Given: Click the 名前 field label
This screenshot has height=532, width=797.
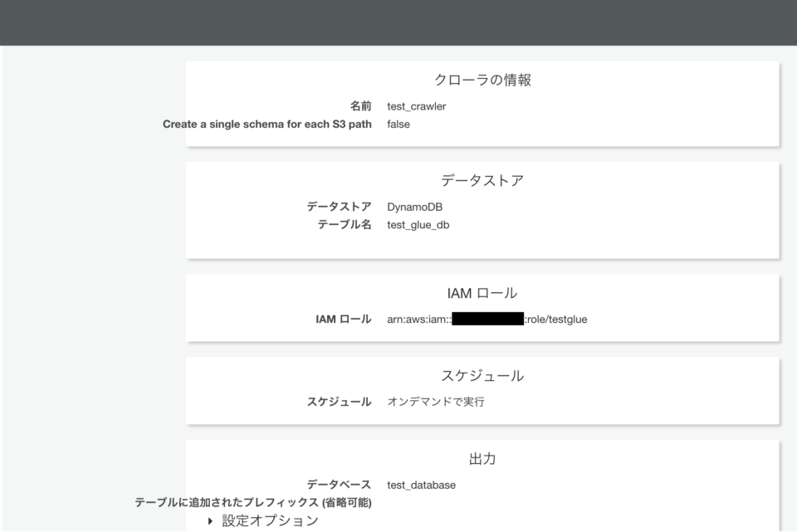Looking at the screenshot, I should 363,106.
